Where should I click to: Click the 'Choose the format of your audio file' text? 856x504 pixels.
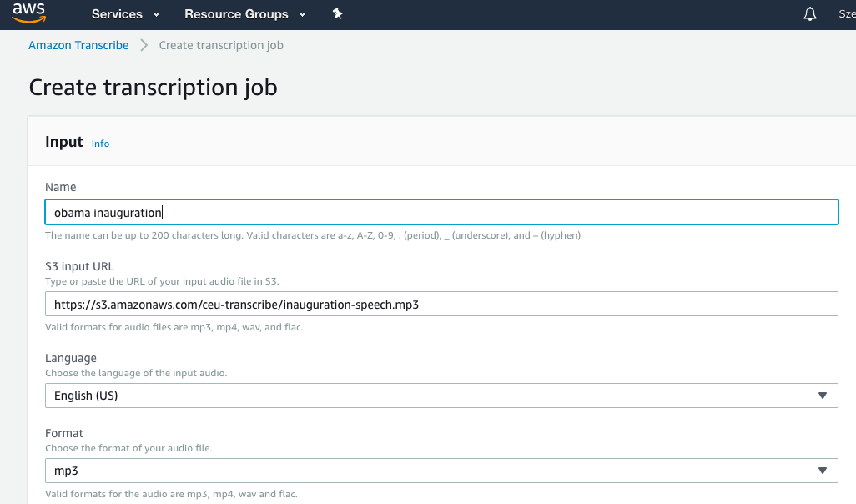[128, 448]
